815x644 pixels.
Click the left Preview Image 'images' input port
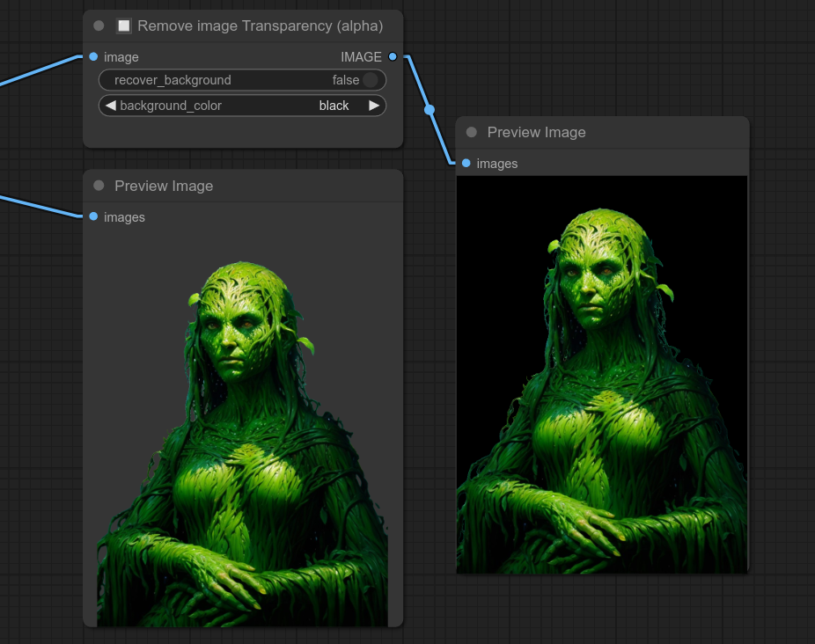tap(93, 216)
